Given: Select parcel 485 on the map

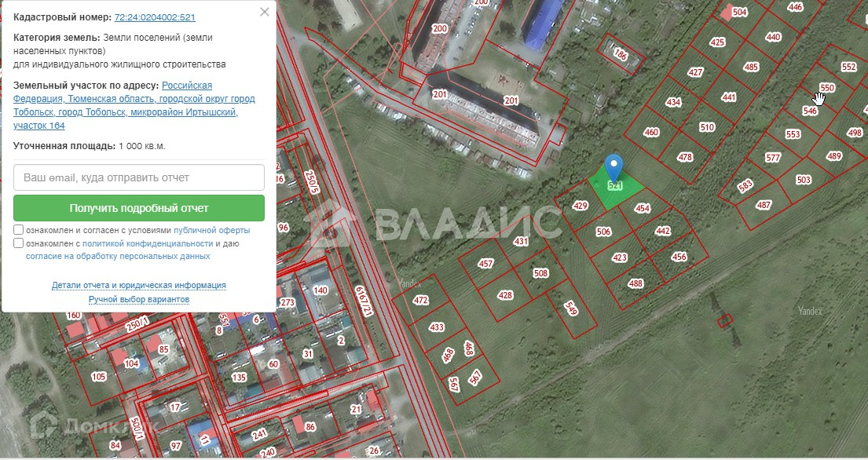Looking at the screenshot, I should tap(751, 67).
